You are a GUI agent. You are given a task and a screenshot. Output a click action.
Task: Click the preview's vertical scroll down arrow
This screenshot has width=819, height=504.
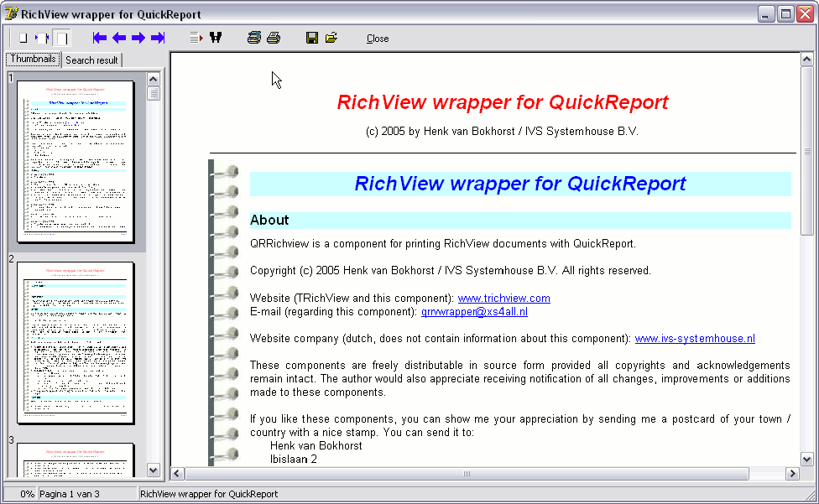[x=806, y=459]
